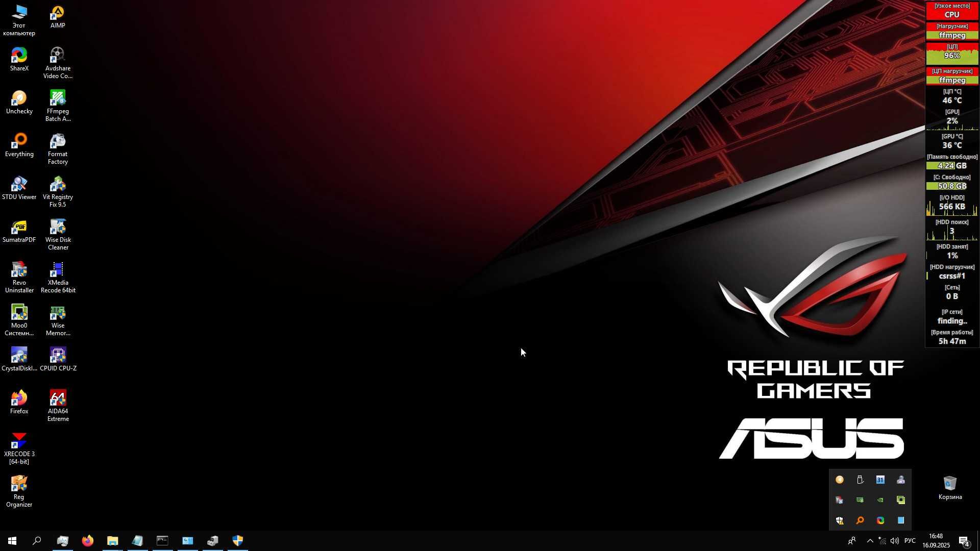Select the Moo0 System Monitor desktop shortcut

19,320
